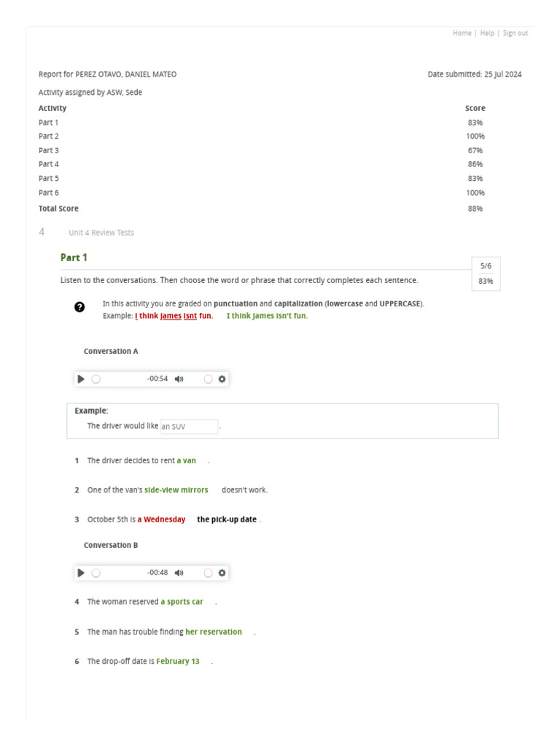The width and height of the screenshot is (560, 747).
Task: Mute Conversation B audio speaker icon
Action: 179,573
